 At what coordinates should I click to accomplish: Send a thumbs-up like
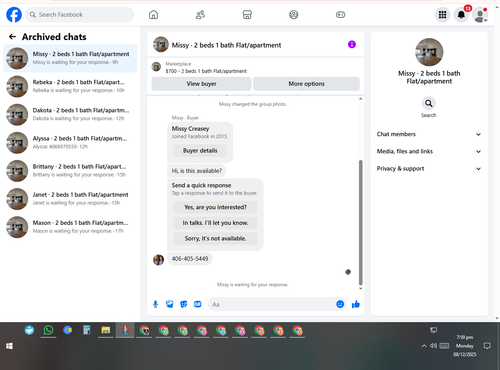click(356, 304)
